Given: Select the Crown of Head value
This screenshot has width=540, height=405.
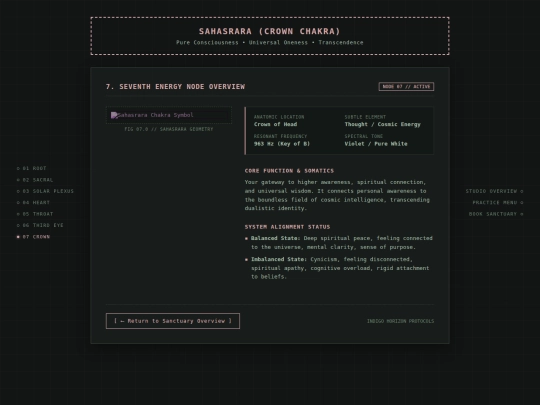Looking at the screenshot, I should pyautogui.click(x=276, y=124).
